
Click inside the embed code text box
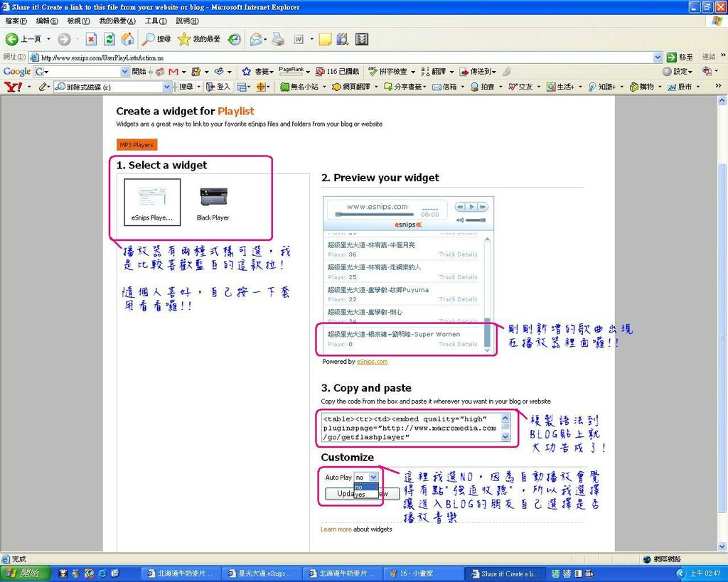(x=412, y=428)
